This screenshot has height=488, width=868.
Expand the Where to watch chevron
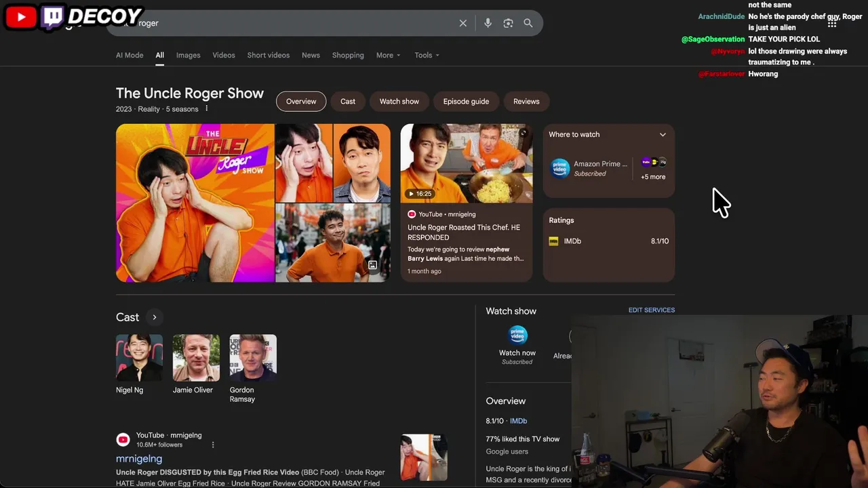(x=663, y=134)
